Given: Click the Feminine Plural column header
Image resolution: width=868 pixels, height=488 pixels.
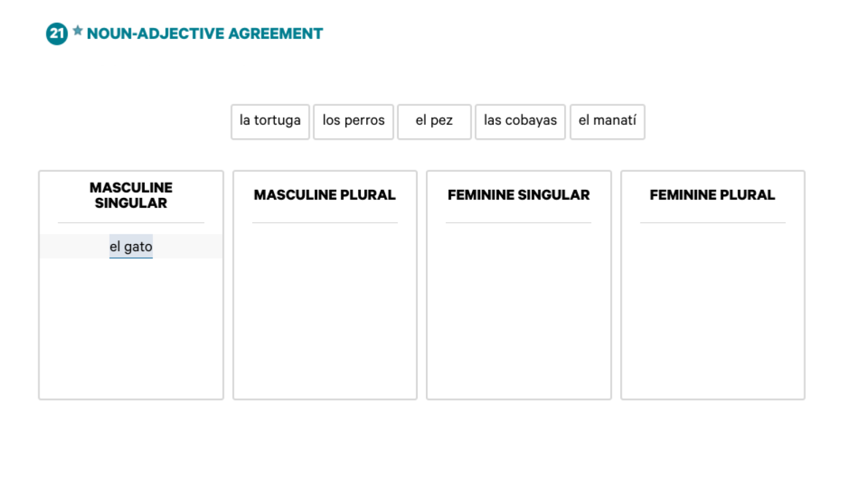Looking at the screenshot, I should (712, 195).
